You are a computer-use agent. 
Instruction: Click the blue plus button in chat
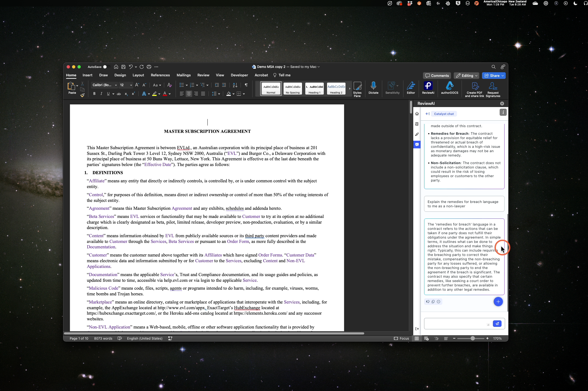tap(498, 301)
